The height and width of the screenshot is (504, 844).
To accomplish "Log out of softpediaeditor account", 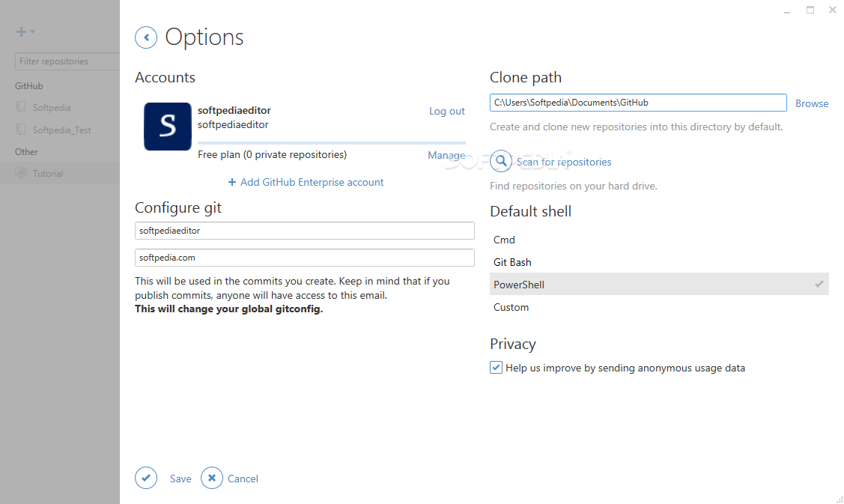I will 447,111.
